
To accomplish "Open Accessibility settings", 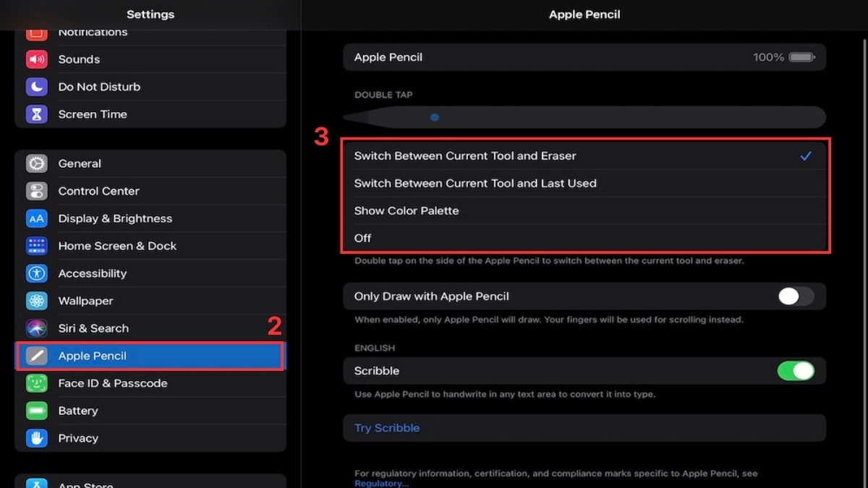I will [x=150, y=273].
